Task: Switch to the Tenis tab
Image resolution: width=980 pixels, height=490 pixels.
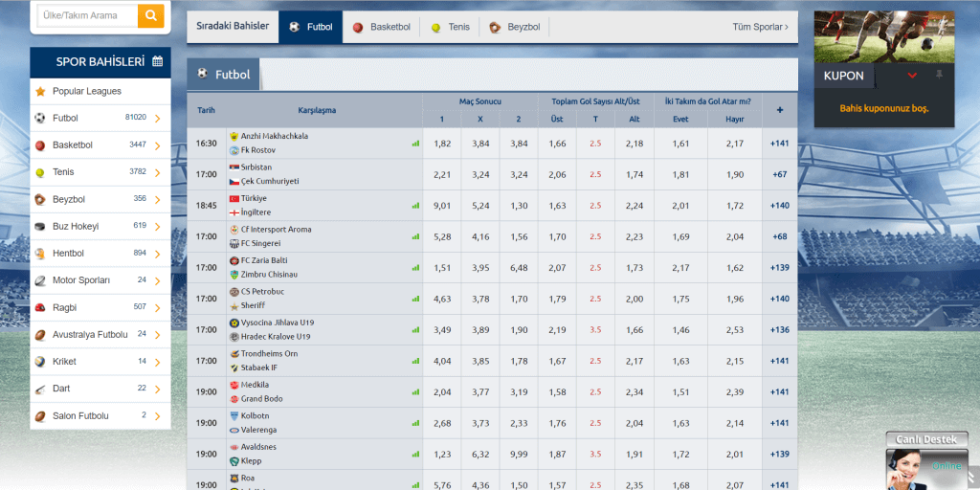Action: [451, 27]
